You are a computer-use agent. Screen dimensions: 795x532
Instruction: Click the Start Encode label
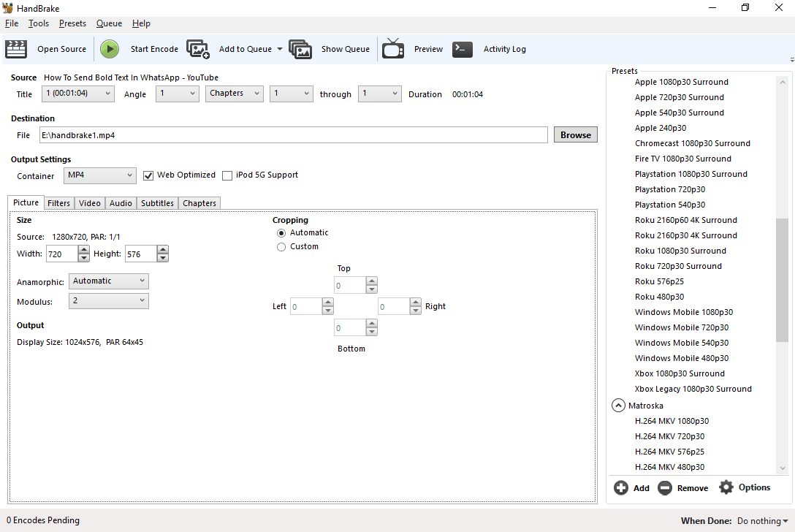pyautogui.click(x=154, y=49)
